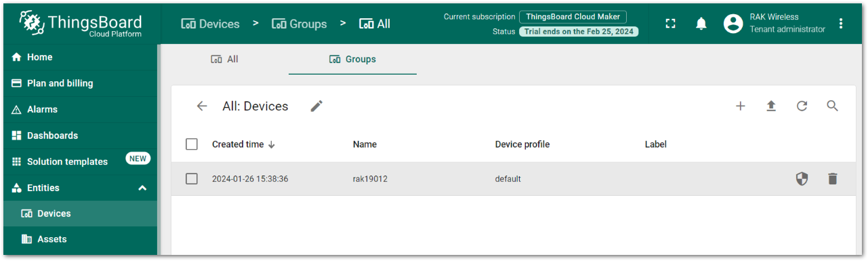Go back with the left arrow icon
Viewport: 868px width, 261px height.
[202, 106]
